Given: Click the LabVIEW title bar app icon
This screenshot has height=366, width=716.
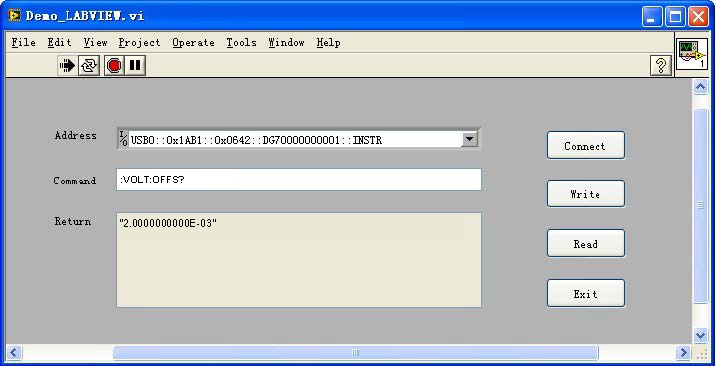Looking at the screenshot, I should [14, 16].
